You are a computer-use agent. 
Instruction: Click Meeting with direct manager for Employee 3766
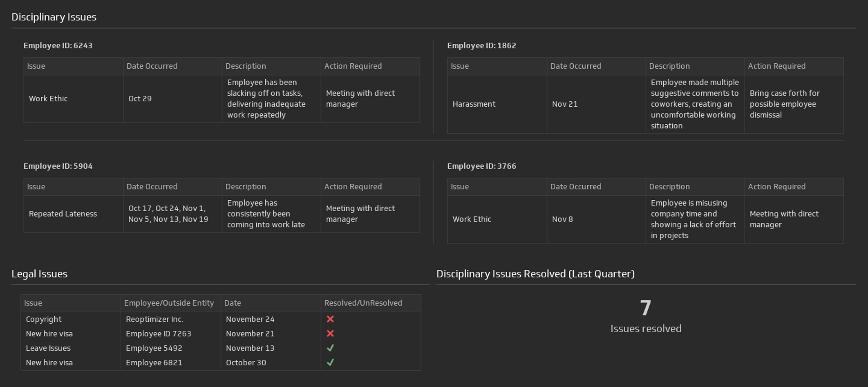tap(794, 219)
